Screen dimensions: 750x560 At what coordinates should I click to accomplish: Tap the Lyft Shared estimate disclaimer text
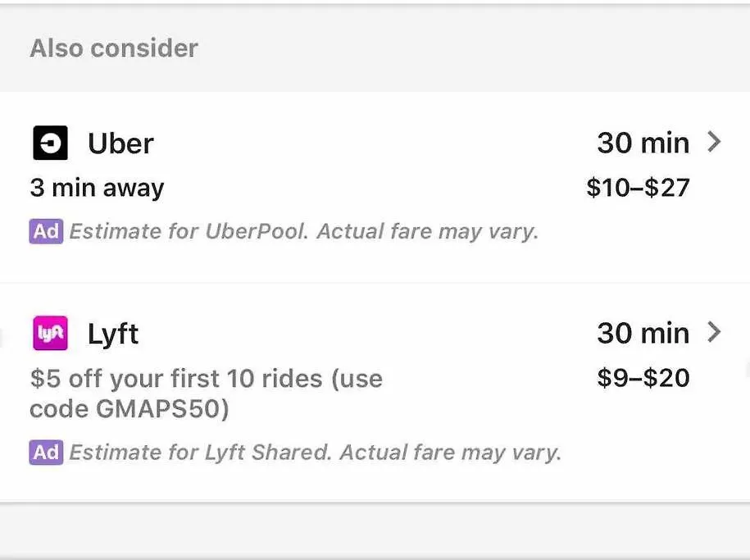click(316, 453)
